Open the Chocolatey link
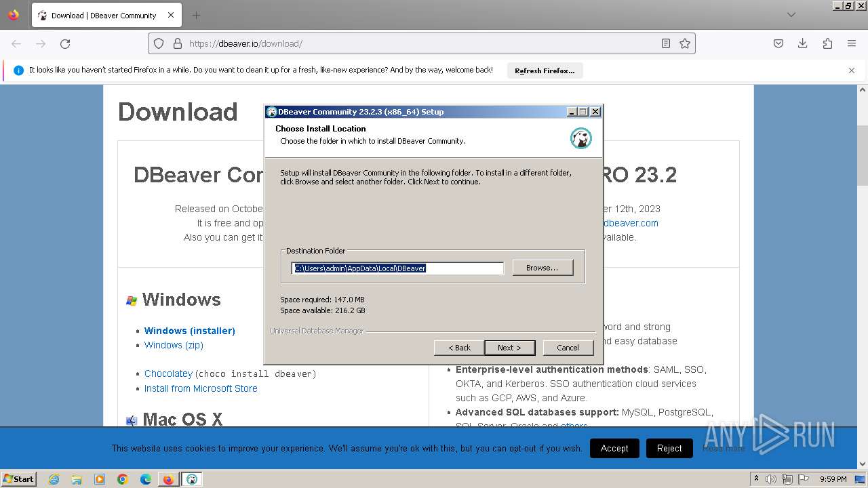 [x=168, y=373]
